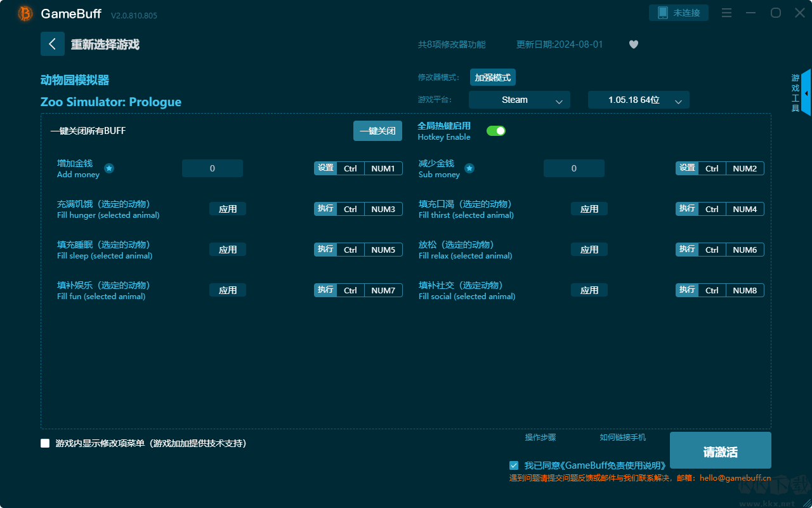Click the 一键关闭 button

377,131
